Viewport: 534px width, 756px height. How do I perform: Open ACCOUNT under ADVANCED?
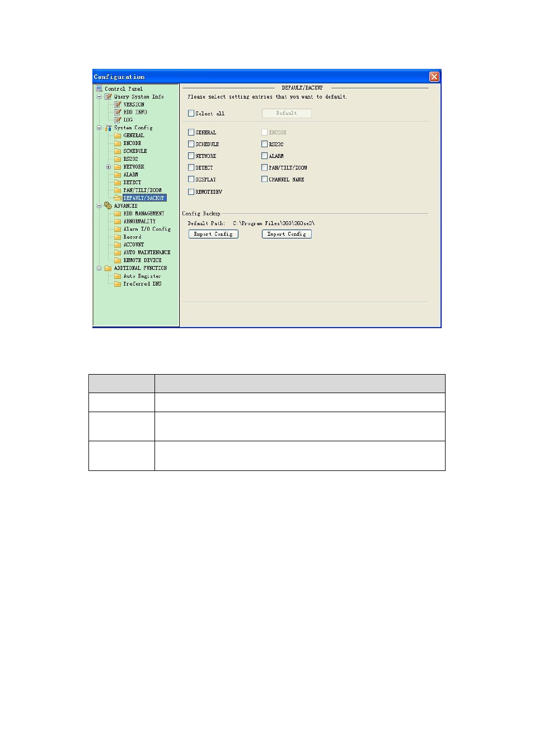(134, 245)
